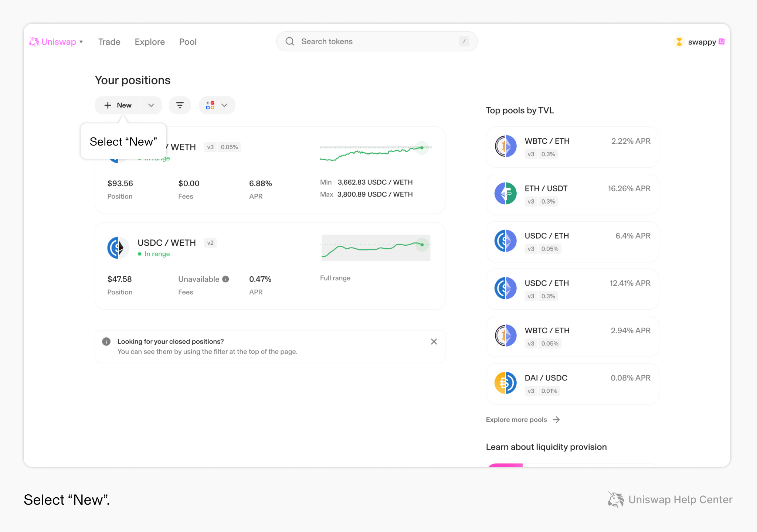
Task: Click the Uniswap unicorn logo
Action: (x=34, y=42)
